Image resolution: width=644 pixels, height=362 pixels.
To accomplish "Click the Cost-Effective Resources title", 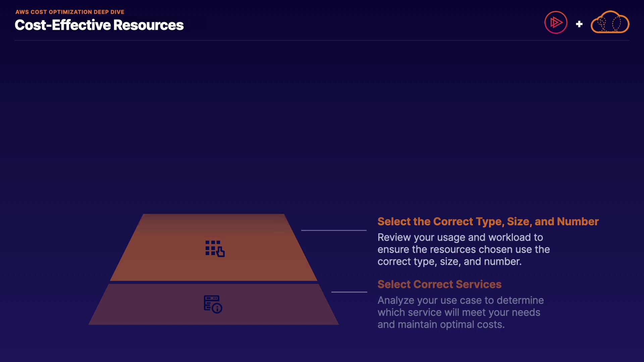I will (x=99, y=25).
